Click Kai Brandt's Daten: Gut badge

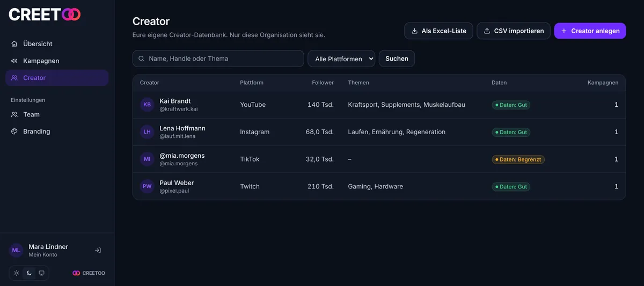(511, 105)
